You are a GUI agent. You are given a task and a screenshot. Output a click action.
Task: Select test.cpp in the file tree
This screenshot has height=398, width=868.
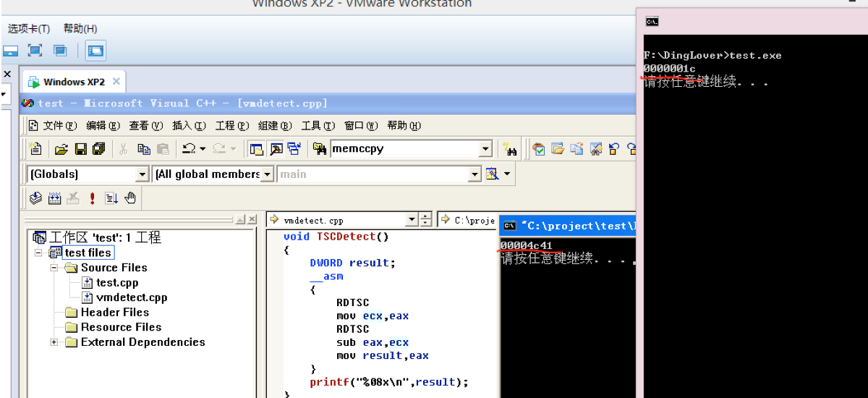[117, 282]
